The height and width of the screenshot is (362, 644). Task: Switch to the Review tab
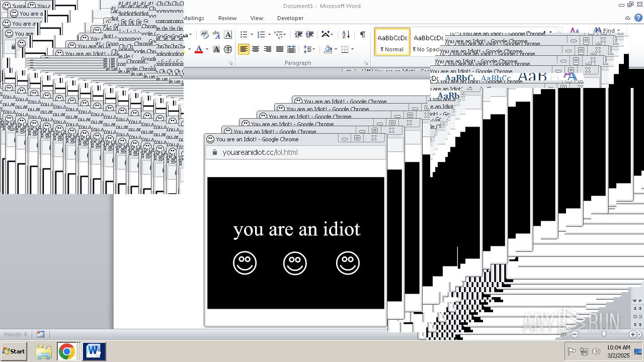(227, 18)
